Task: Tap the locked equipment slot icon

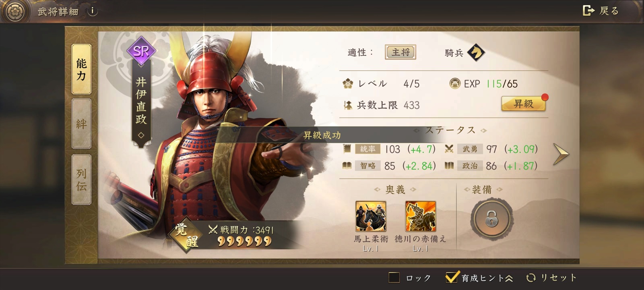Action: point(491,219)
